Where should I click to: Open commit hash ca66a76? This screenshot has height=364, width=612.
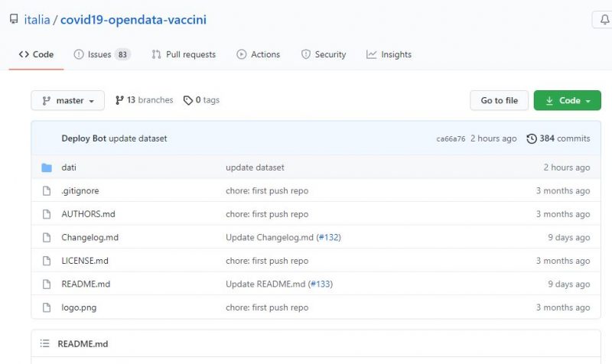pos(451,139)
